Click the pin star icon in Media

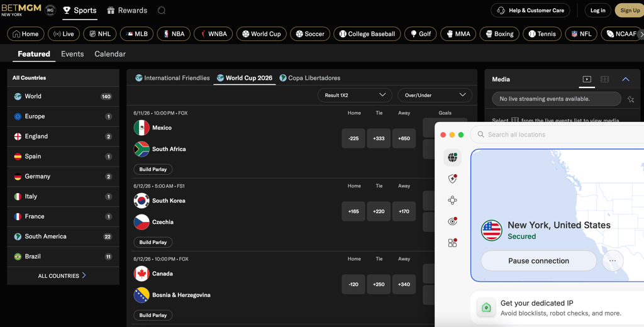click(631, 99)
